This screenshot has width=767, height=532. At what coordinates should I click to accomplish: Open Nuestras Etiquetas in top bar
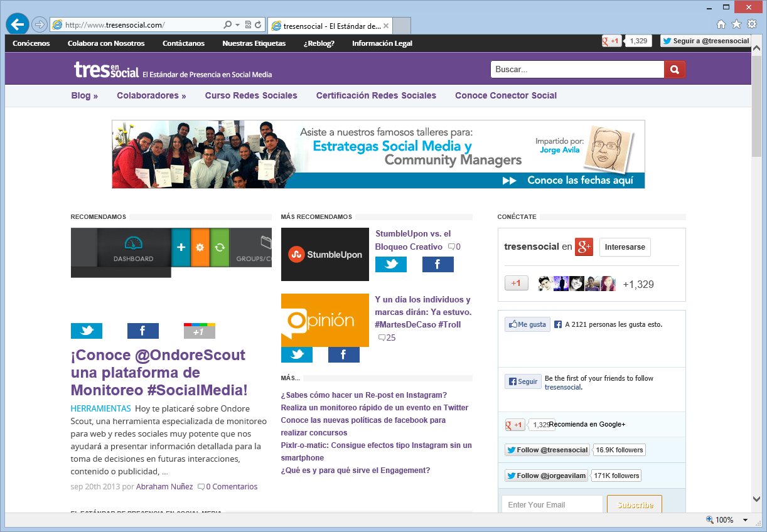coord(254,43)
